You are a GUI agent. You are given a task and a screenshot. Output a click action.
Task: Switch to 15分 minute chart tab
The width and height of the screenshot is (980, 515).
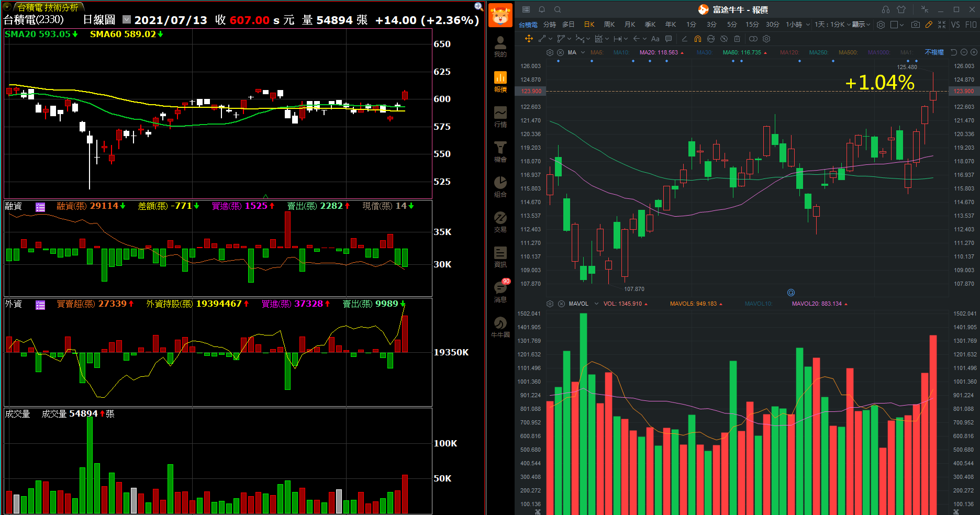(752, 25)
